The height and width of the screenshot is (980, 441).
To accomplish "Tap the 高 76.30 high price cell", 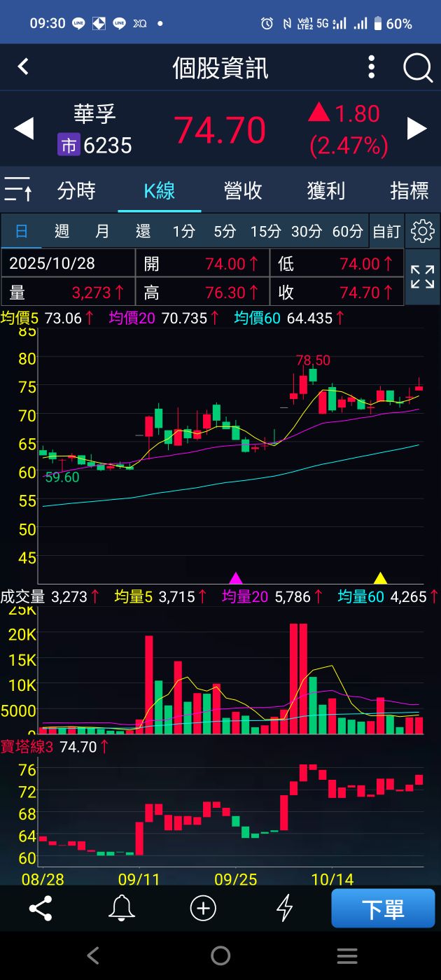I will click(x=202, y=291).
